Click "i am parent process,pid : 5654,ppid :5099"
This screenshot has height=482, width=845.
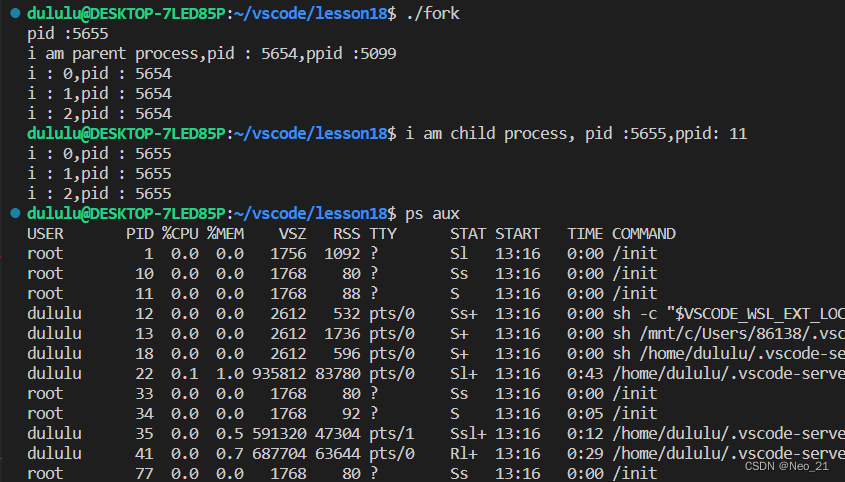212,54
